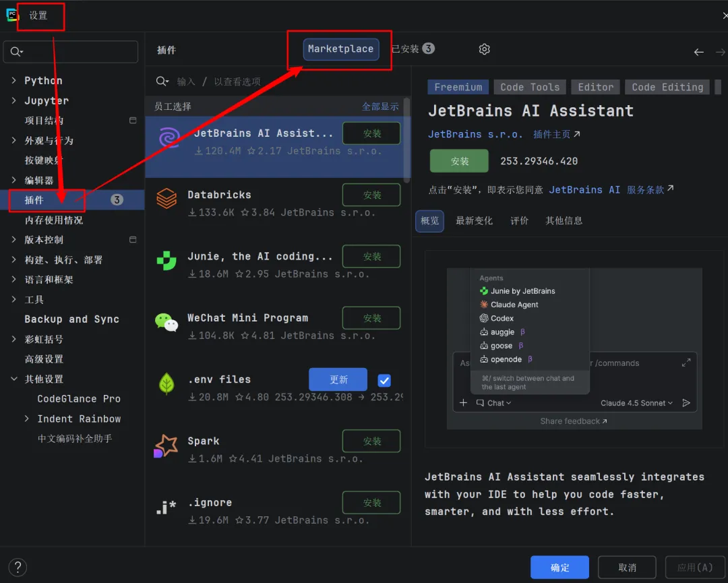
Task: Select the Code Editing tag
Action: point(667,87)
